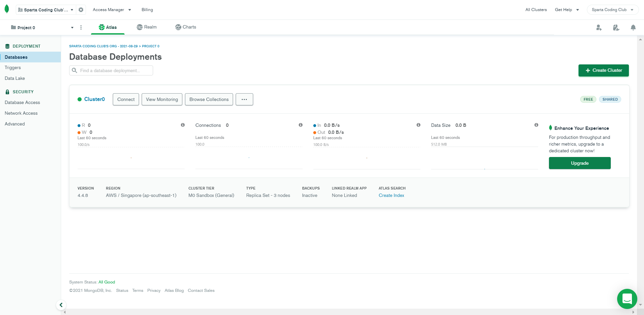
Task: Open the project activity feed icon
Action: point(616,28)
